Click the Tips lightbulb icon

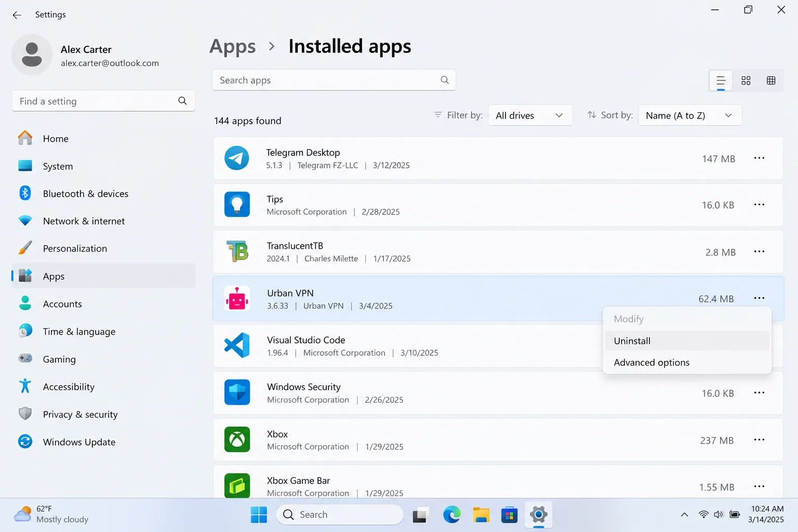point(237,205)
